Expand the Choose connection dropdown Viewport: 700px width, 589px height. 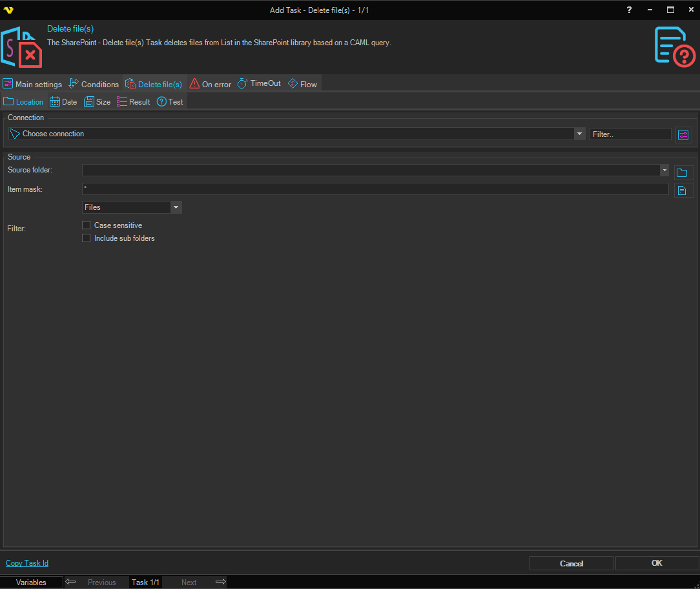[x=579, y=134]
